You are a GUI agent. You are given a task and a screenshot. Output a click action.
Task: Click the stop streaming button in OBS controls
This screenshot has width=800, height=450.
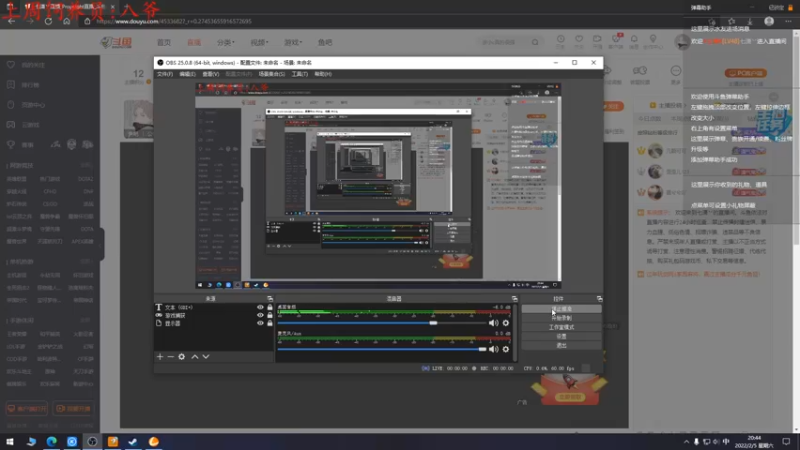point(561,309)
